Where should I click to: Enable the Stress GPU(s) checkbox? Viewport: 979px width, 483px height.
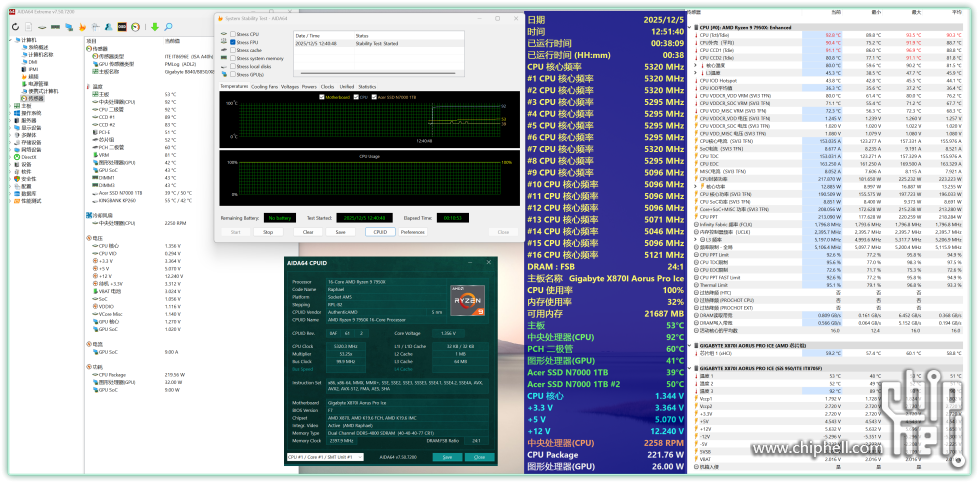tap(231, 74)
